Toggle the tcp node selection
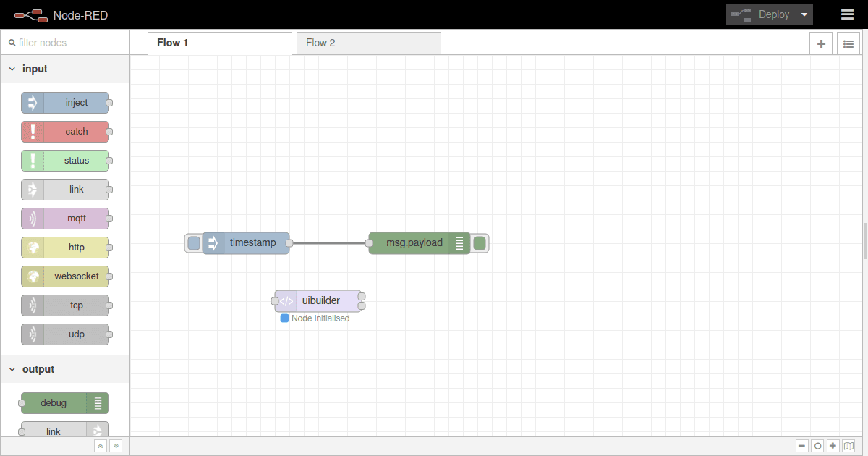 66,305
